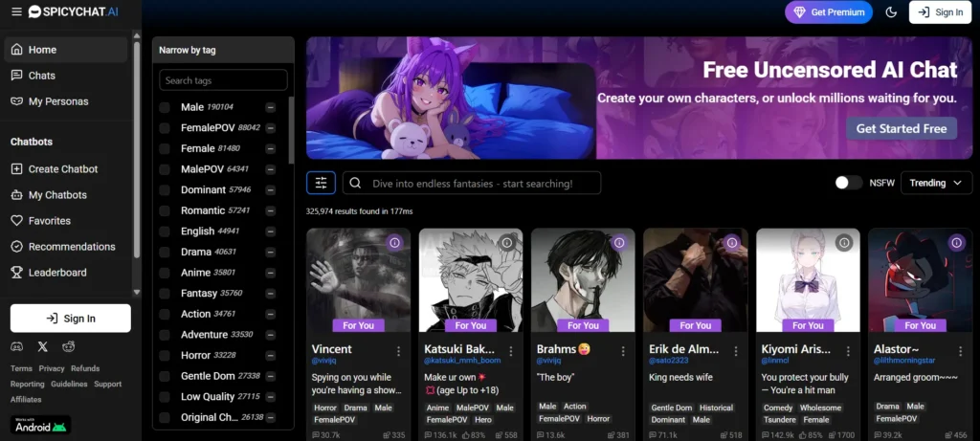Click the search magnifier icon
The width and height of the screenshot is (980, 441).
coord(356,183)
